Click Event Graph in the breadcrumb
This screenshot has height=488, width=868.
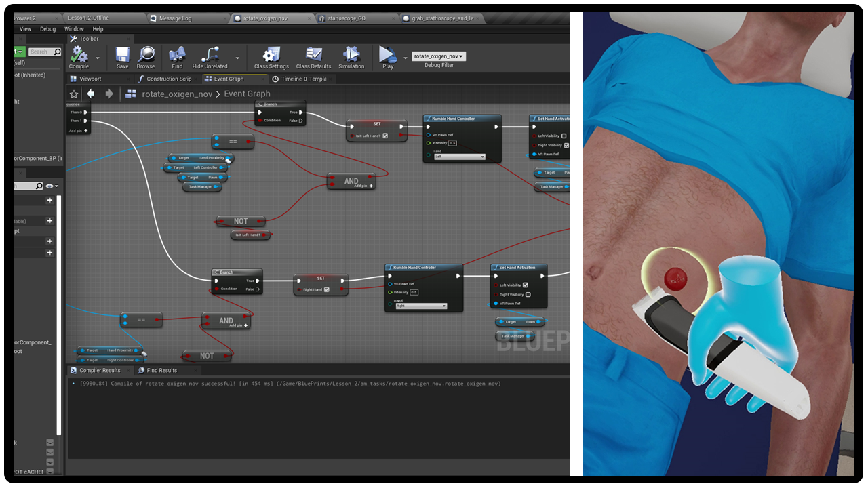click(x=248, y=94)
